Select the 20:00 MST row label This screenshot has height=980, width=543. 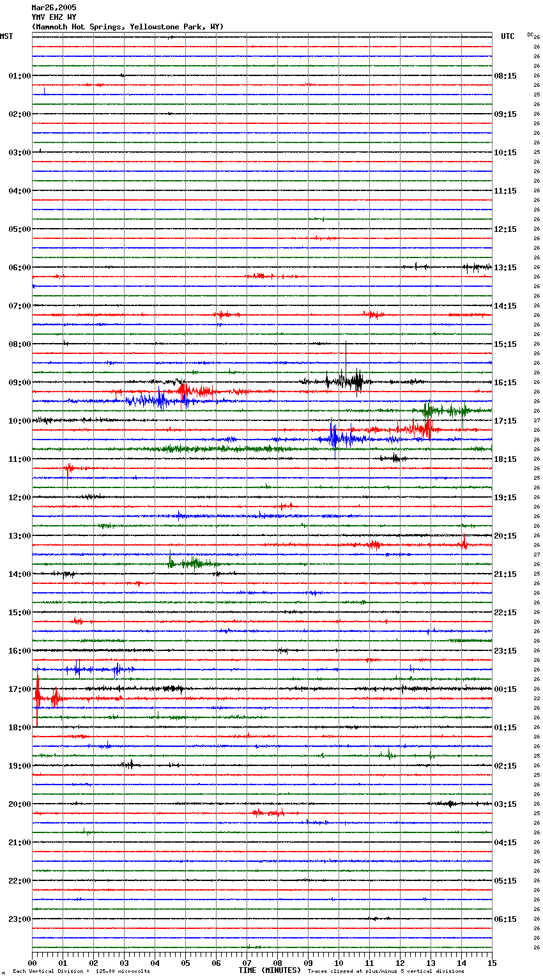tap(20, 804)
